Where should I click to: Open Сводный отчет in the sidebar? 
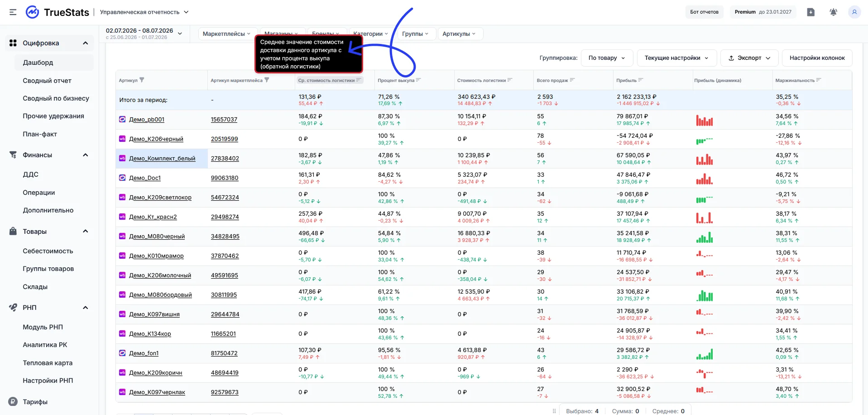click(x=47, y=81)
